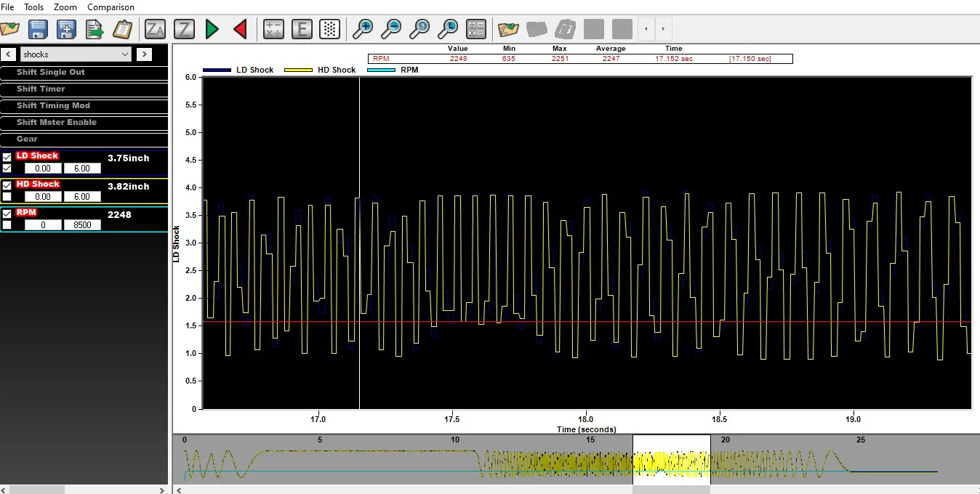
Task: Click the export document icon with green arrow
Action: coord(95,29)
